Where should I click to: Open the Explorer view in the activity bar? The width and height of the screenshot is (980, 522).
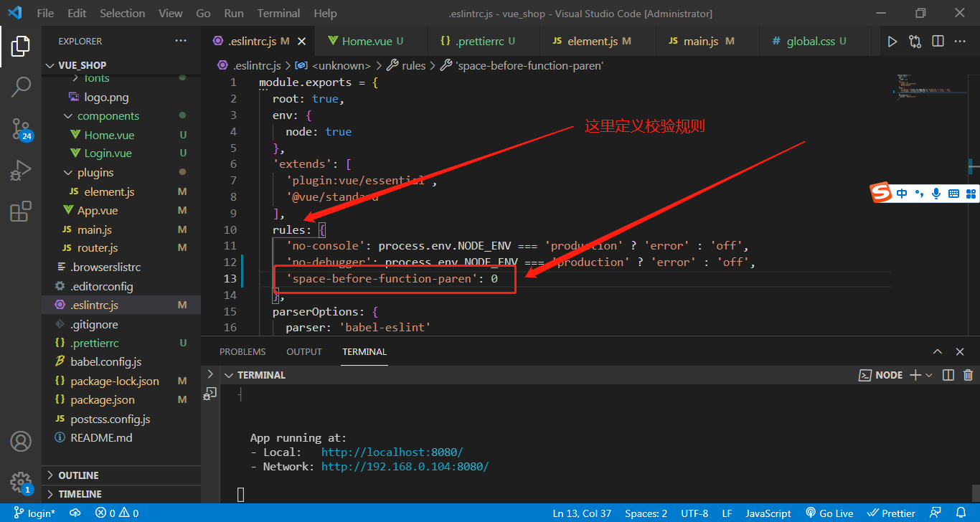coord(20,46)
